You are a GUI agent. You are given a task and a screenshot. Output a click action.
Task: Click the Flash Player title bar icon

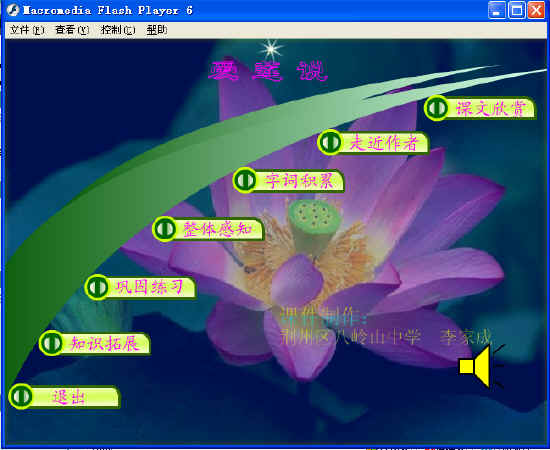tap(13, 10)
